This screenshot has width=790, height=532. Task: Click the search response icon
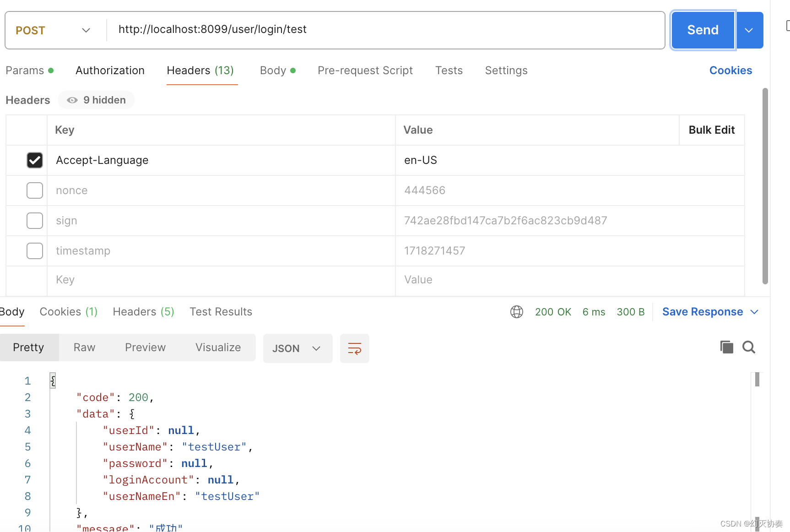pos(749,347)
